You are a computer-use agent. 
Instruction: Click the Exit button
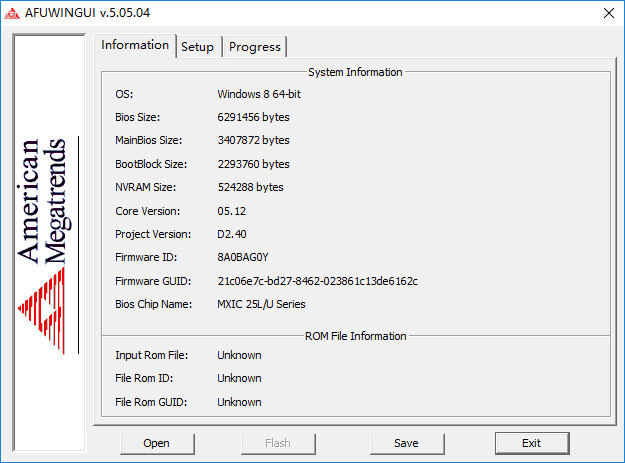coord(532,443)
